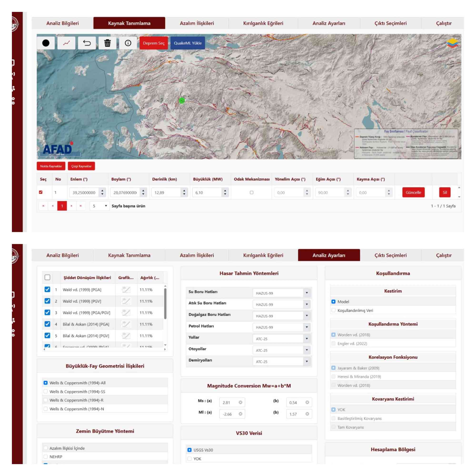Clear the Ml (a) value -2.66
The width and height of the screenshot is (476, 476).
click(240, 414)
